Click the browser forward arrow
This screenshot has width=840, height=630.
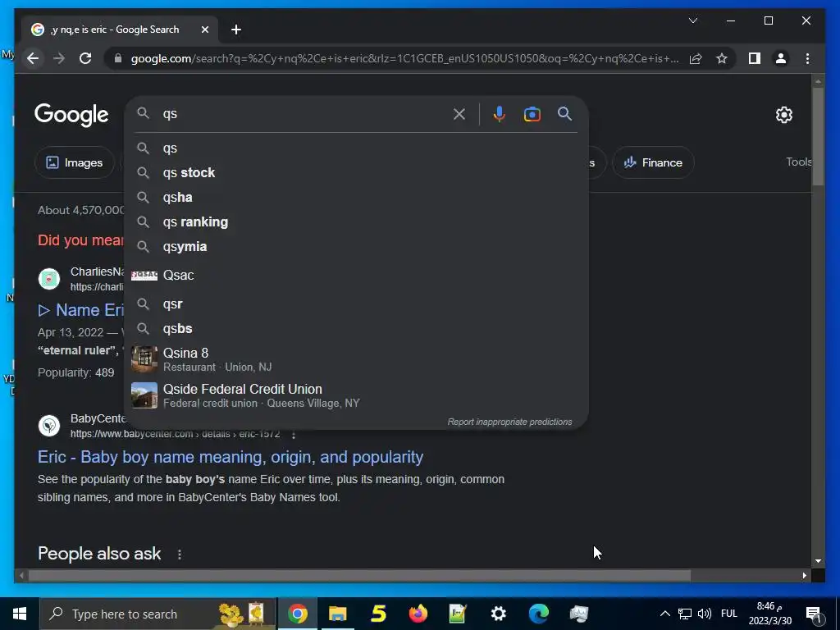coord(59,58)
